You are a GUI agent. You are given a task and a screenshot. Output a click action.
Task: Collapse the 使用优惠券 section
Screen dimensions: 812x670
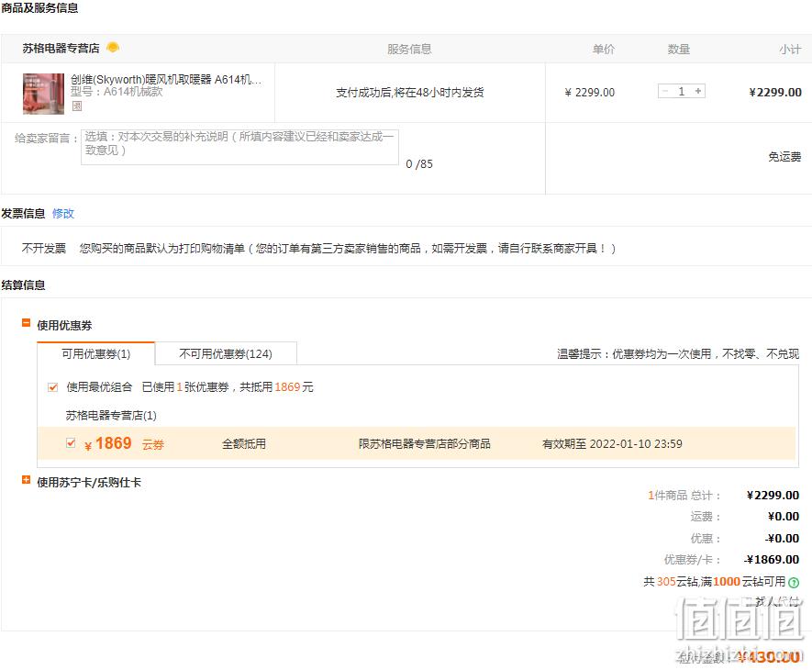pyautogui.click(x=26, y=323)
